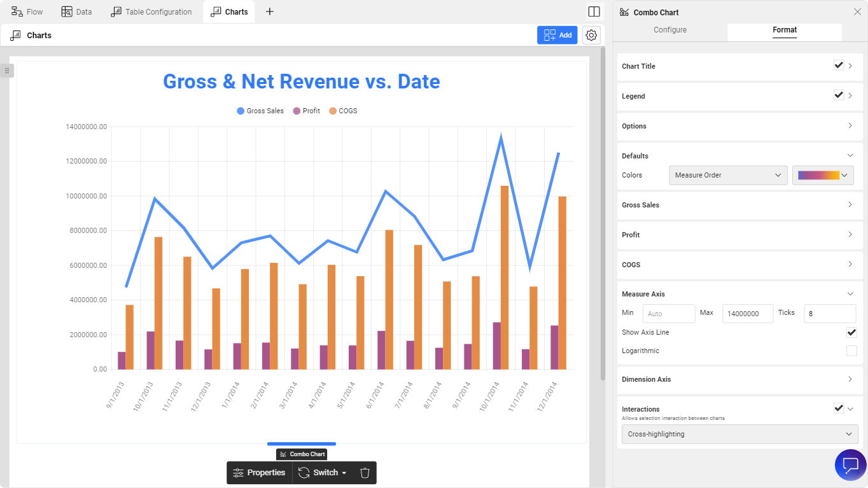This screenshot has height=488, width=868.
Task: Disable the Show Axis Line checkbox
Action: click(851, 332)
